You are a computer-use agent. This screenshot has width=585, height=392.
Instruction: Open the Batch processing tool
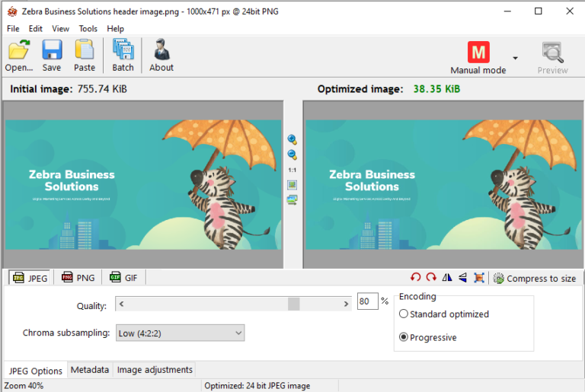[123, 56]
